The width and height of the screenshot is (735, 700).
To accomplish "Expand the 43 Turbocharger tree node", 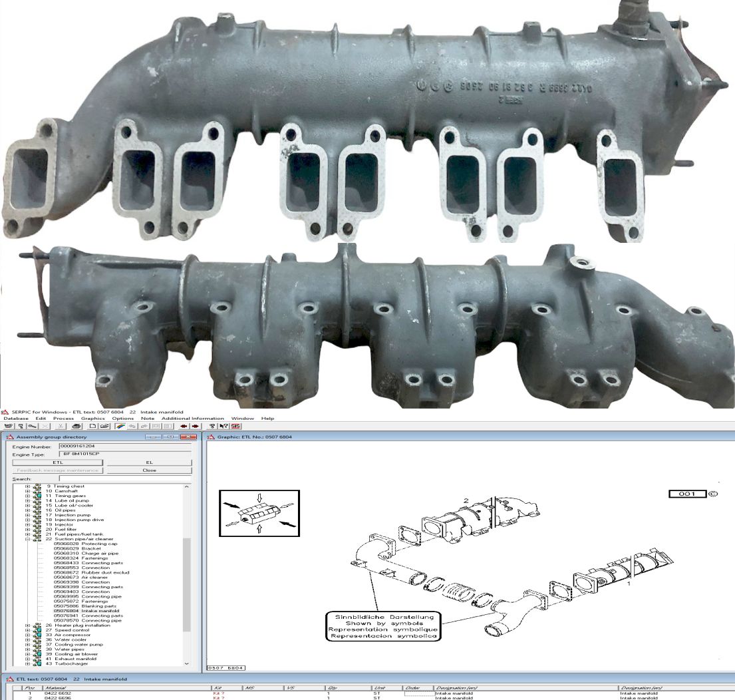I will tap(28, 664).
